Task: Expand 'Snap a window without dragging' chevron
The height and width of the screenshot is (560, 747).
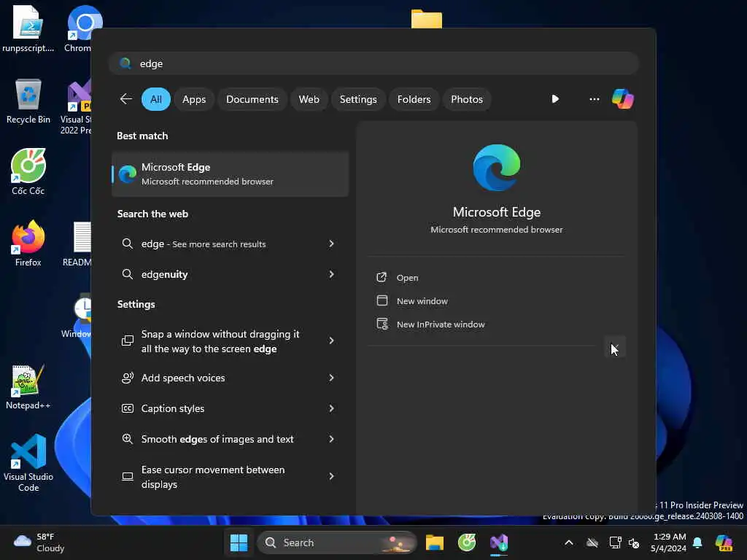Action: pos(332,341)
